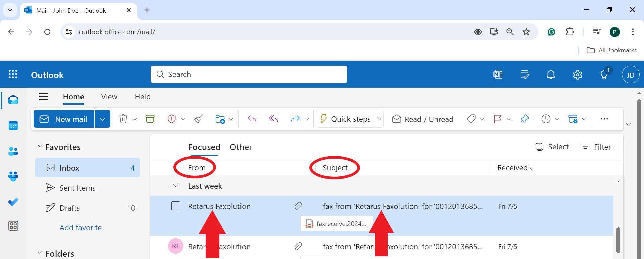Viewport: 644px width, 259px height.
Task: Open the To Do checkmark app
Action: [x=13, y=202]
